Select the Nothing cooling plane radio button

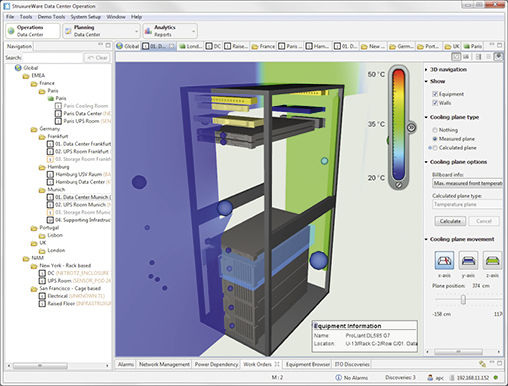coord(435,130)
